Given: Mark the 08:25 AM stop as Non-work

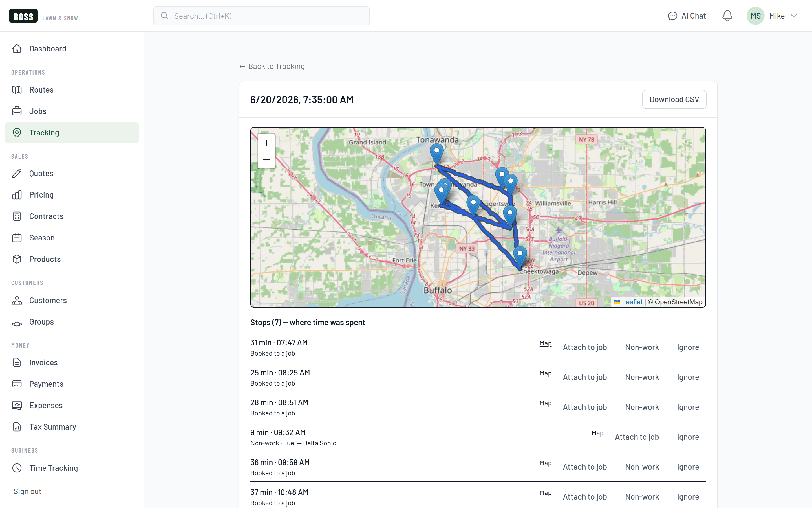Looking at the screenshot, I should coord(642,377).
